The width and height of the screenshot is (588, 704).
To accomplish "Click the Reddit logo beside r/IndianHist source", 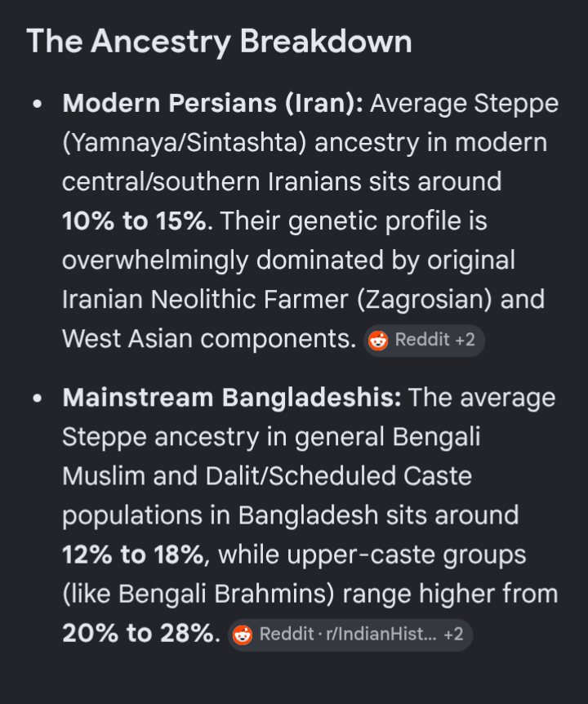I will 243,635.
